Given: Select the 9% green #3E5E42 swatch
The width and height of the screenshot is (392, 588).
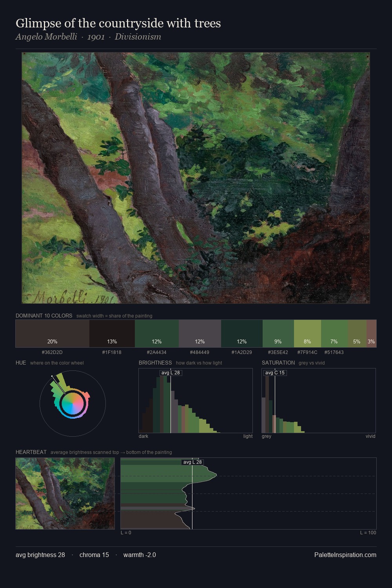Looking at the screenshot, I should (x=278, y=334).
